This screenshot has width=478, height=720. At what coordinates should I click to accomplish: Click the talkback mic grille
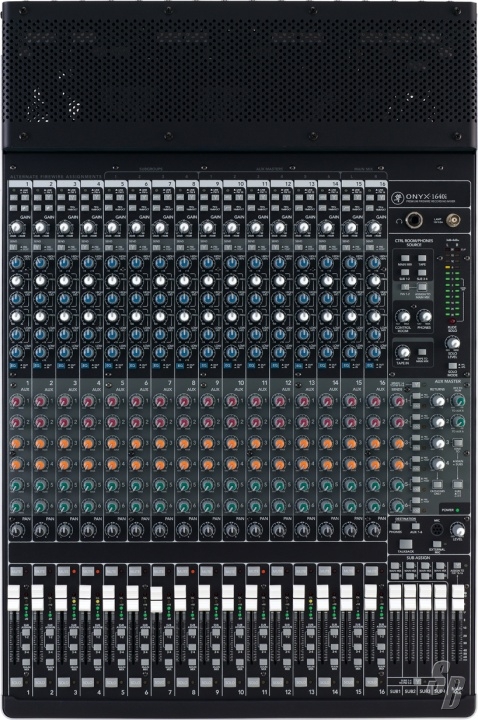click(x=436, y=530)
